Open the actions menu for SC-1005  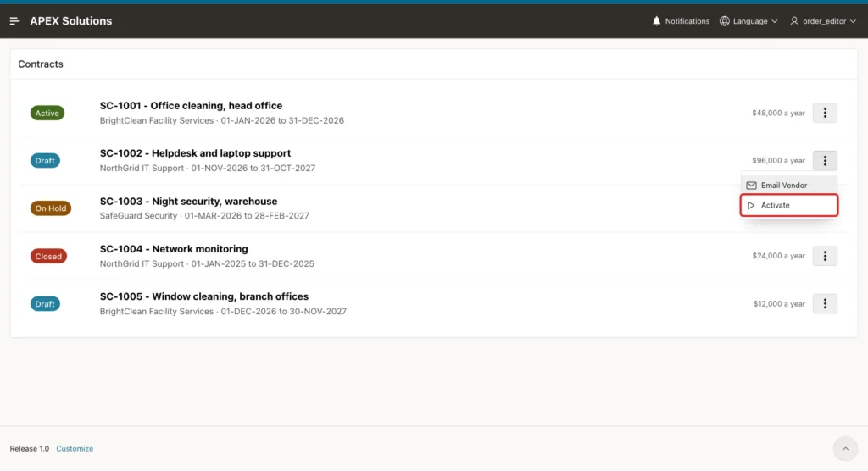pos(825,303)
